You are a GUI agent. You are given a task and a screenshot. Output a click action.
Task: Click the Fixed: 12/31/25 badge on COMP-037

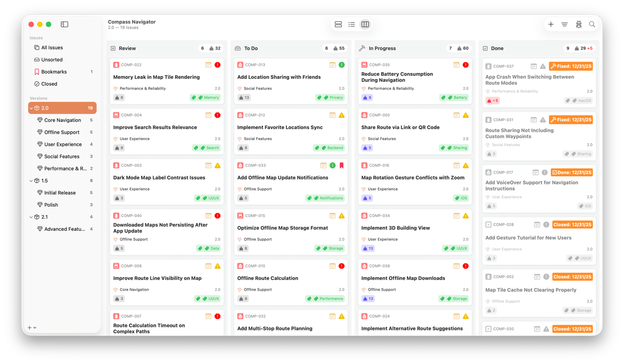point(571,66)
